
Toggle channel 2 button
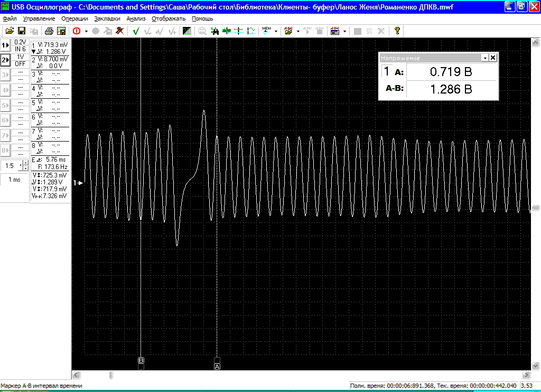(5, 60)
